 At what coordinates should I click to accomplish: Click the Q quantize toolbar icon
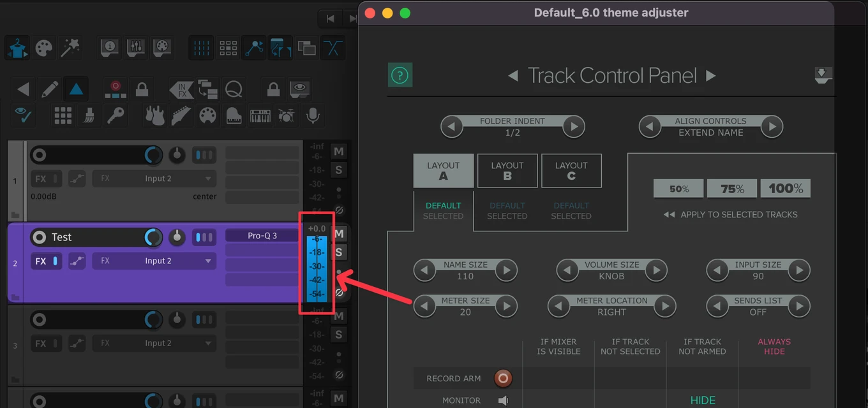coord(234,89)
